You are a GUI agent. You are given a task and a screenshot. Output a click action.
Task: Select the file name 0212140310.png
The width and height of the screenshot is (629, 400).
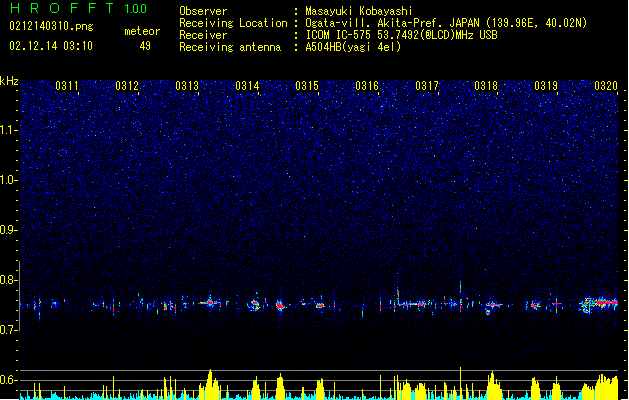(51, 27)
